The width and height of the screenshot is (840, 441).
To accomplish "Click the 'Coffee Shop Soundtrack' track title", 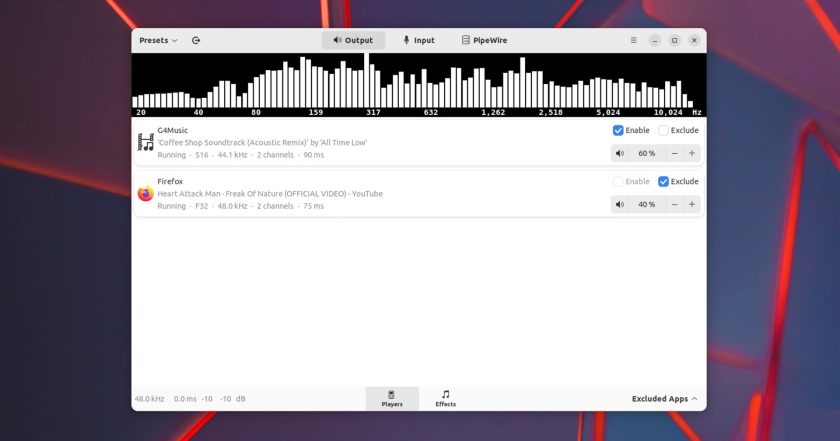I will pos(262,143).
